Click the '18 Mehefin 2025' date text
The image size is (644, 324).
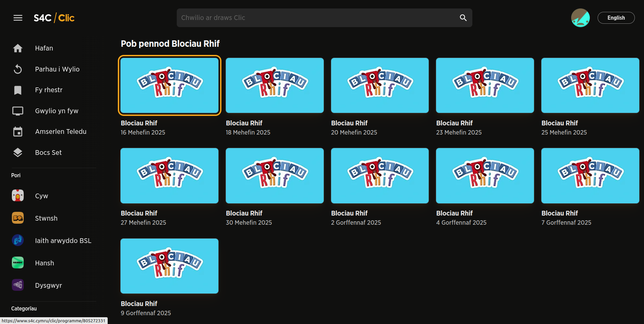(x=248, y=133)
